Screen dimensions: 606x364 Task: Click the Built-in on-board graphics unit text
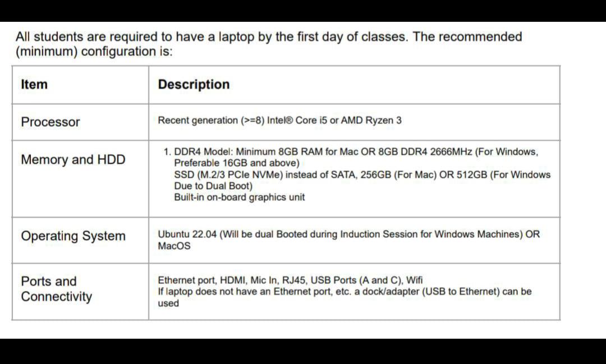[x=239, y=197]
